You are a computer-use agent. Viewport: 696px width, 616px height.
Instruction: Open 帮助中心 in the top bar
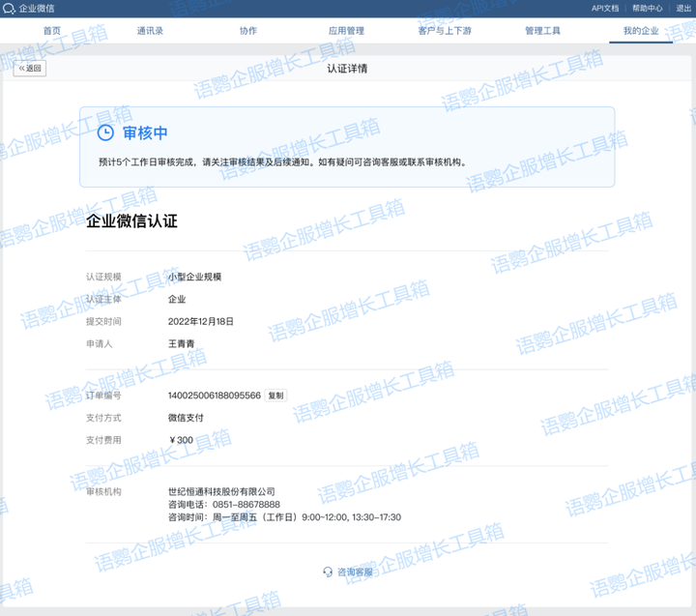647,9
